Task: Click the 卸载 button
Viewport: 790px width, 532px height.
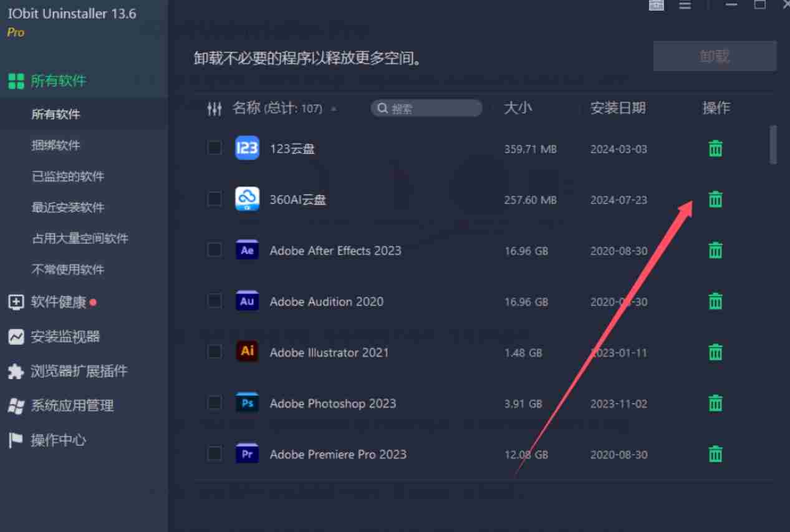Action: 715,56
